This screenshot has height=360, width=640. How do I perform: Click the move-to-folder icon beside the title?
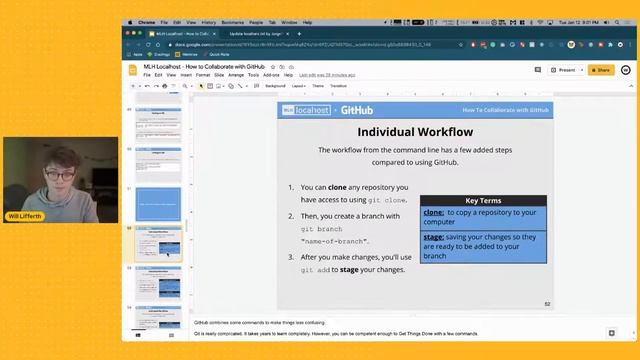tap(282, 67)
